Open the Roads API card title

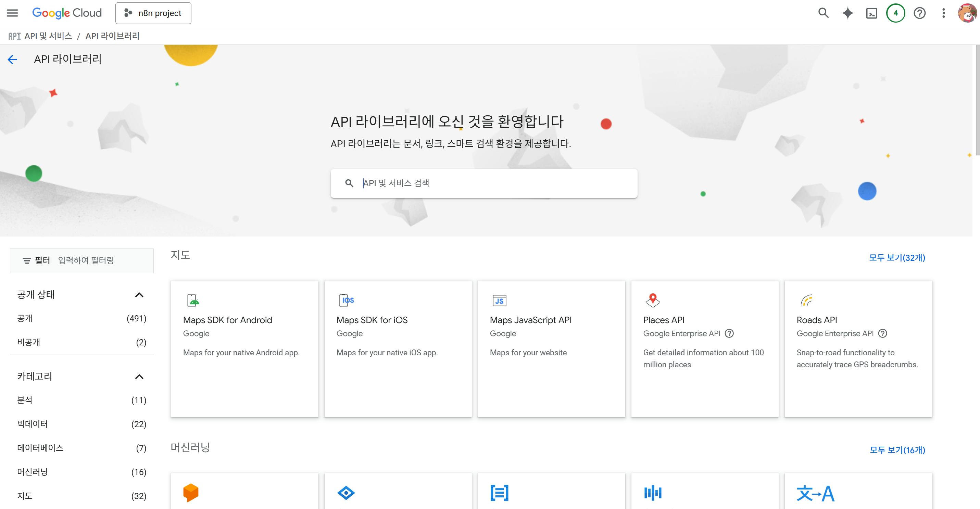coord(817,320)
